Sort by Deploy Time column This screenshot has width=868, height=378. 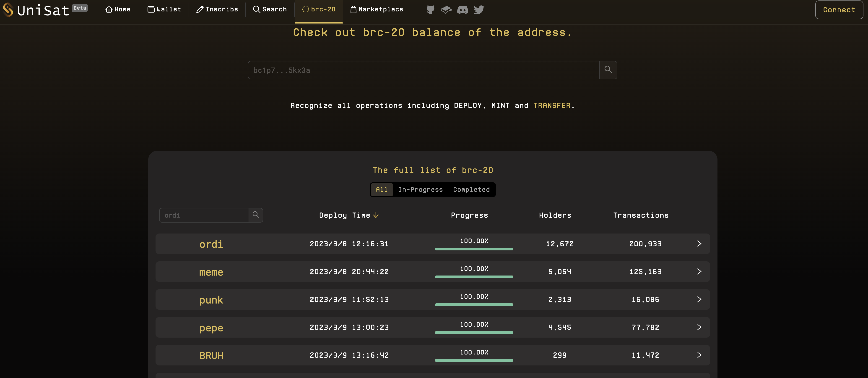click(x=349, y=215)
